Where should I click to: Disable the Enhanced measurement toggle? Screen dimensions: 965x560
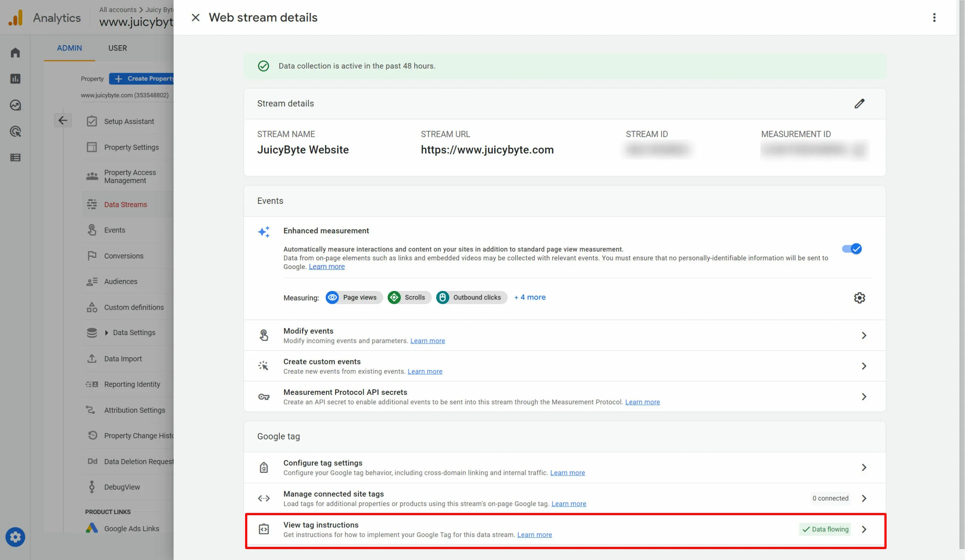click(x=852, y=249)
